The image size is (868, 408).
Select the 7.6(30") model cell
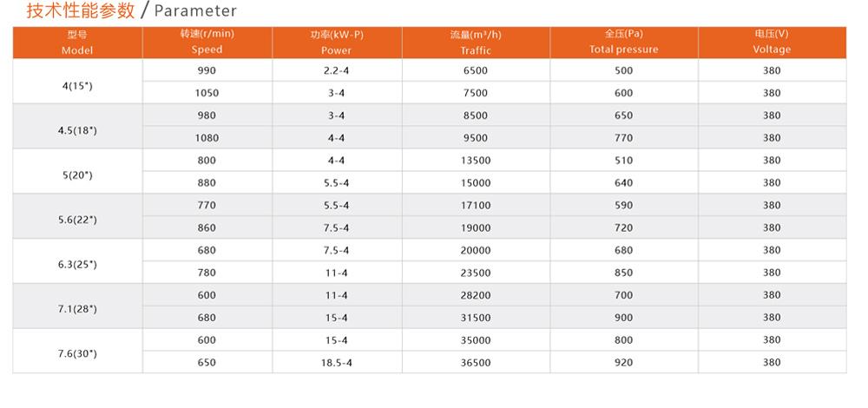click(x=77, y=354)
